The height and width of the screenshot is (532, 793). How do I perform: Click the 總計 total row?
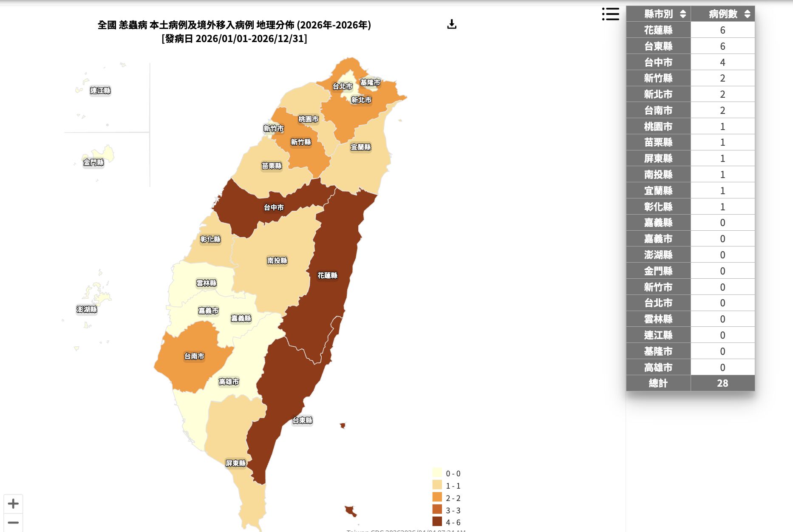pyautogui.click(x=690, y=383)
